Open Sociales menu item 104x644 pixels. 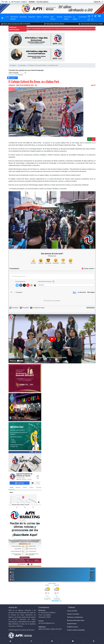[59, 17]
